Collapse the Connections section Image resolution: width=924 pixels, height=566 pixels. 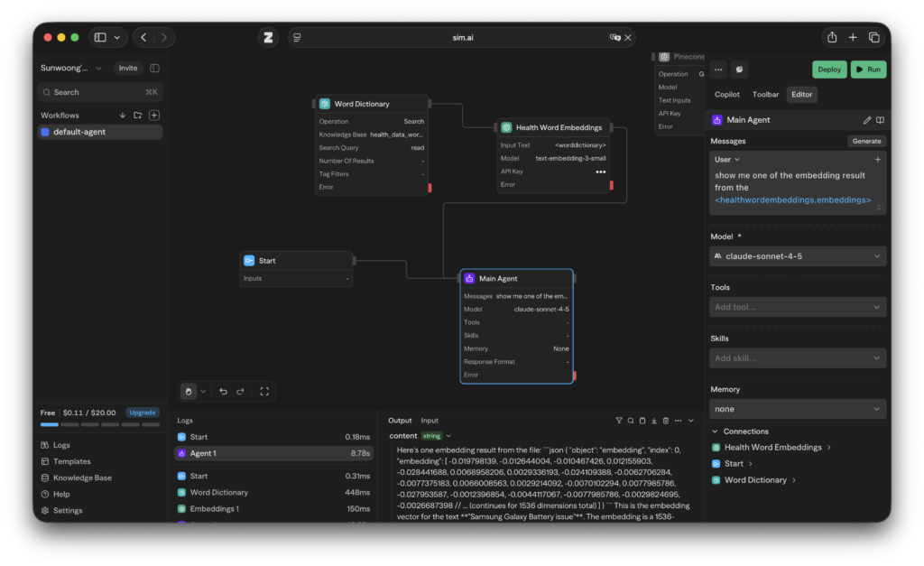[x=716, y=431]
